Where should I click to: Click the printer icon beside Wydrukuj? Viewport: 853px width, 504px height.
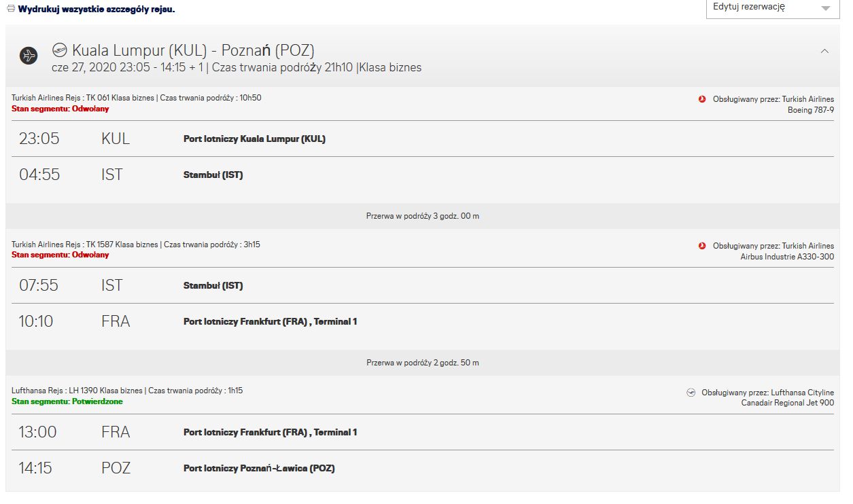coord(11,10)
